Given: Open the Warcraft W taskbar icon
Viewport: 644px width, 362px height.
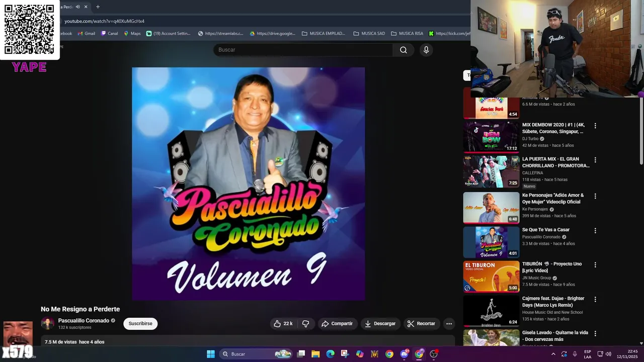Looking at the screenshot, I should 374,354.
